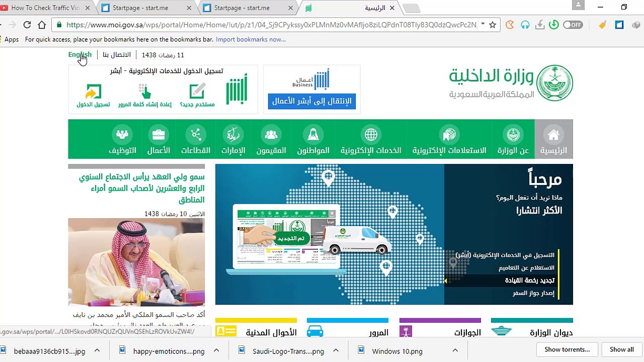The width and height of the screenshot is (644, 362).
Task: Reload the page with the refresh icon
Action: [x=27, y=25]
